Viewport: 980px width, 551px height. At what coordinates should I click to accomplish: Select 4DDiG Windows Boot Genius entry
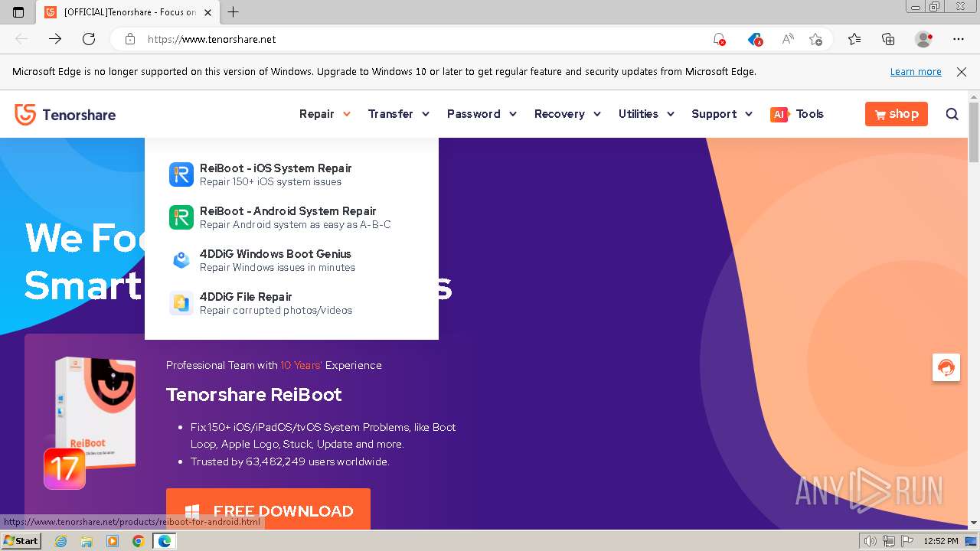292,260
